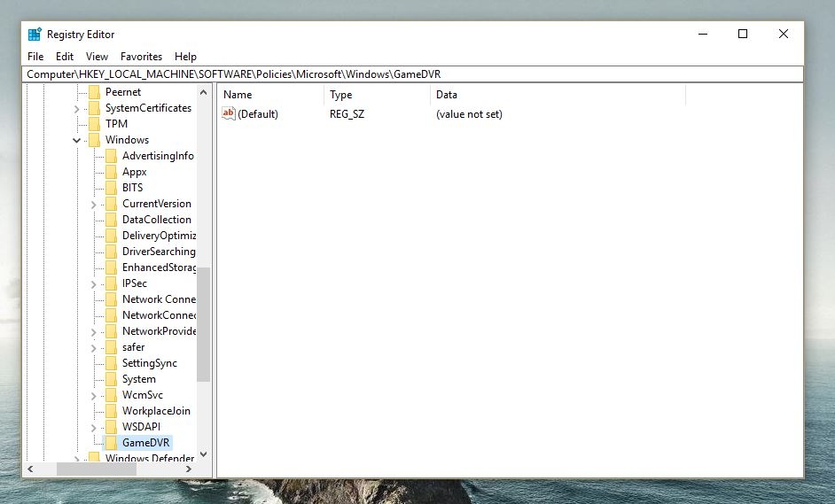Click tree horizontal scroll right arrow
The width and height of the screenshot is (835, 504).
pos(189,469)
